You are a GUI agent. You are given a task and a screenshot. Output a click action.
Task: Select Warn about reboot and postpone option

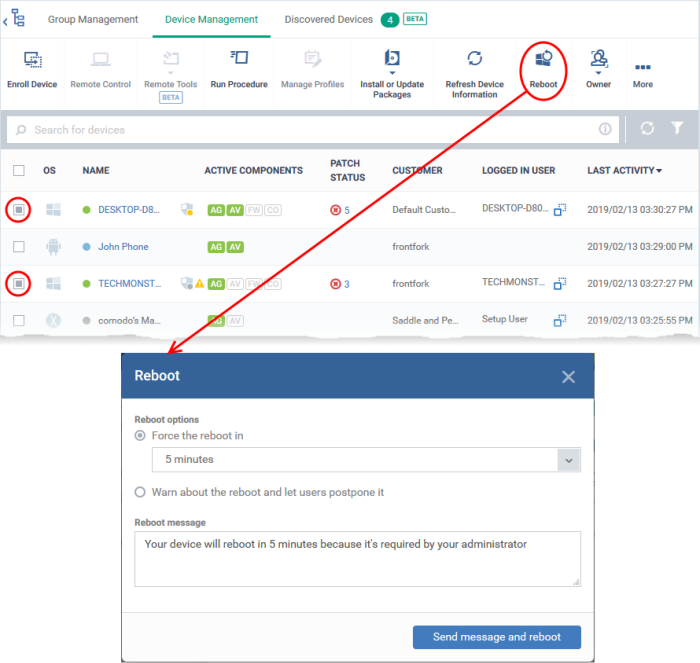click(140, 492)
